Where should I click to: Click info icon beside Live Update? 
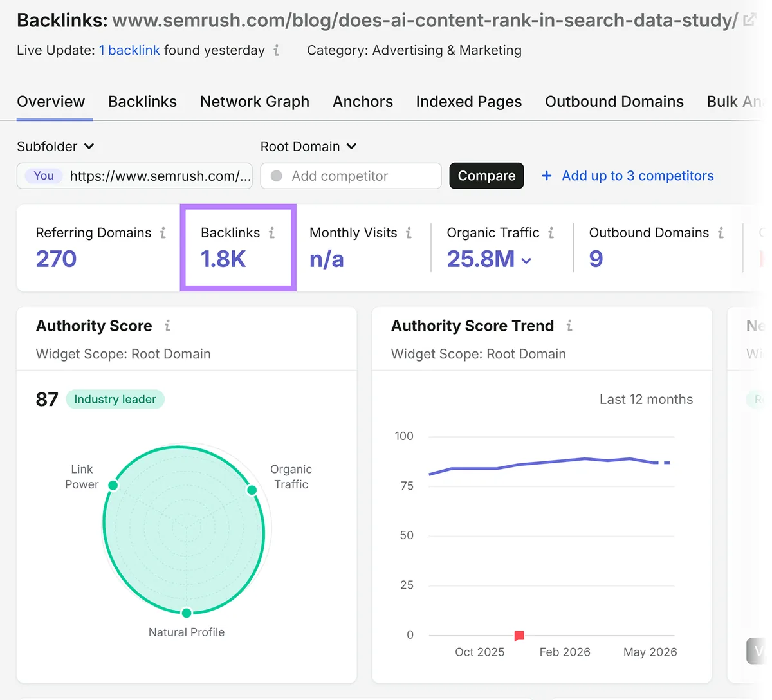(x=277, y=50)
